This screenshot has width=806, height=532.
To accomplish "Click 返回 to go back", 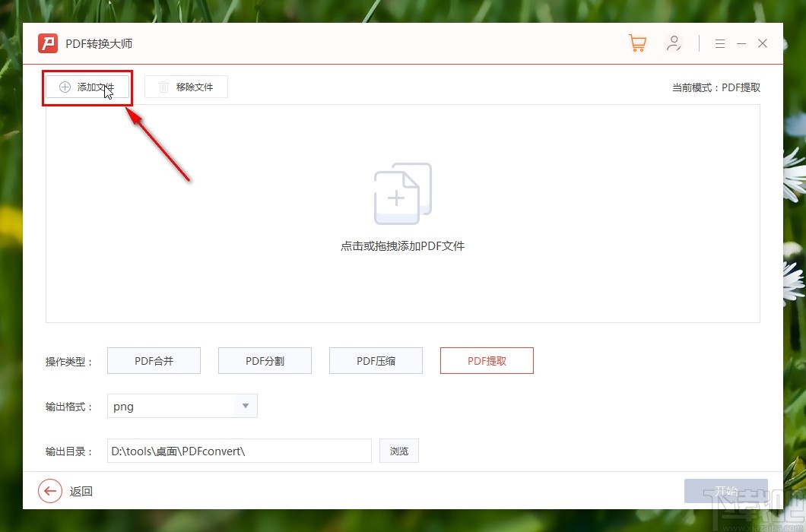I will [x=82, y=491].
